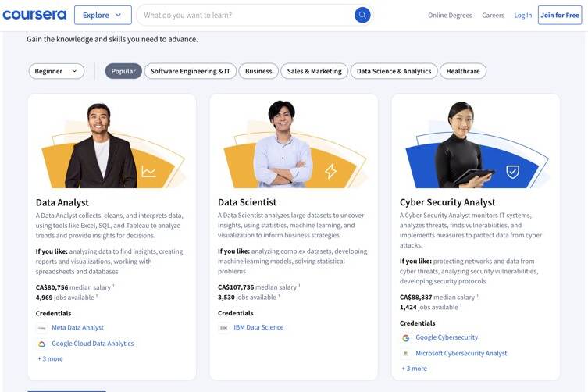Image resolution: width=588 pixels, height=392 pixels.
Task: Open the Online Degrees link
Action: pyautogui.click(x=450, y=16)
